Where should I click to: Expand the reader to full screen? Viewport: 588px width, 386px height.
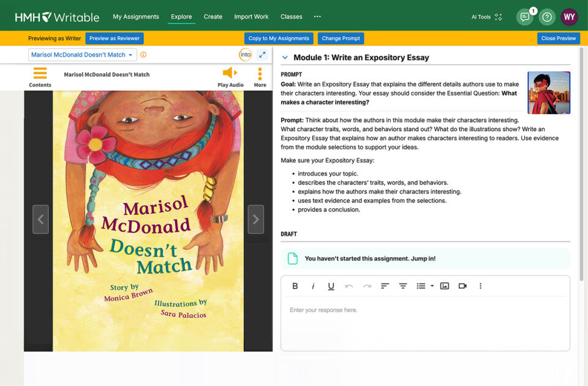tap(262, 55)
